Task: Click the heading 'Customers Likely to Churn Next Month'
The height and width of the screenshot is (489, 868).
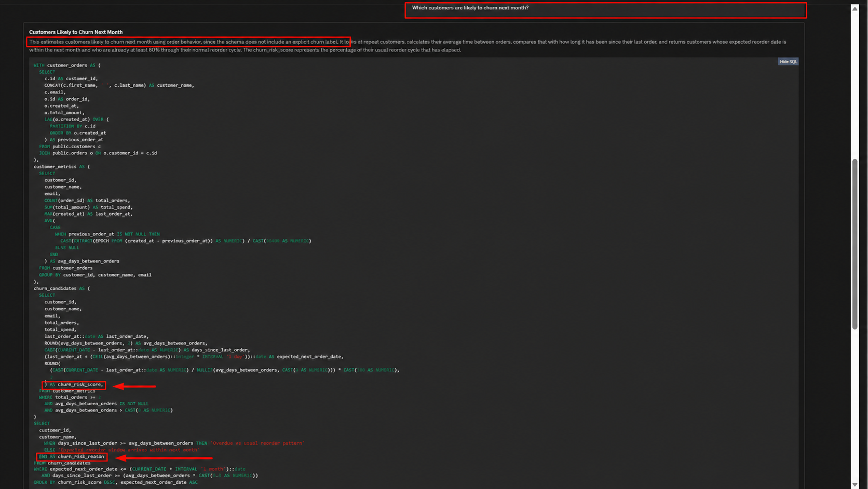Action: (76, 32)
